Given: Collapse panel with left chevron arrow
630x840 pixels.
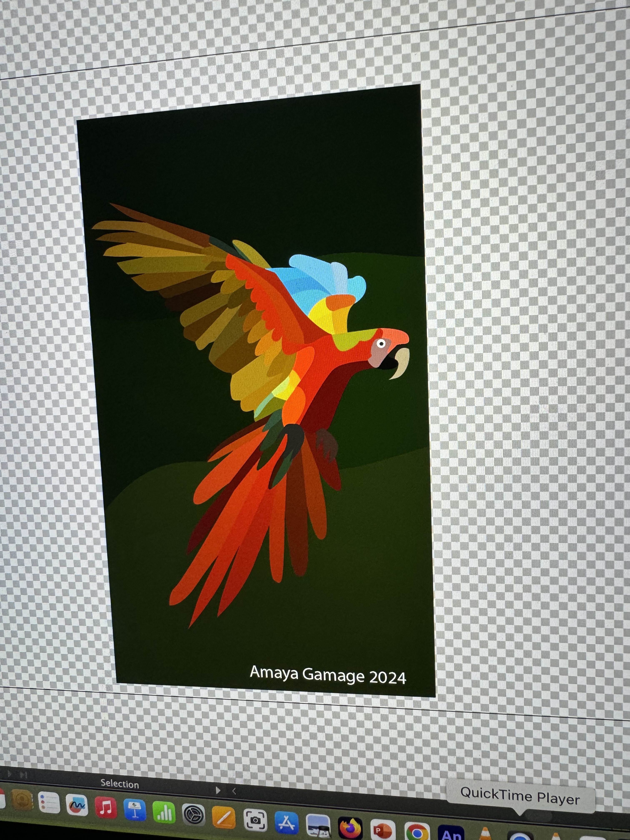Looking at the screenshot, I should [x=234, y=791].
